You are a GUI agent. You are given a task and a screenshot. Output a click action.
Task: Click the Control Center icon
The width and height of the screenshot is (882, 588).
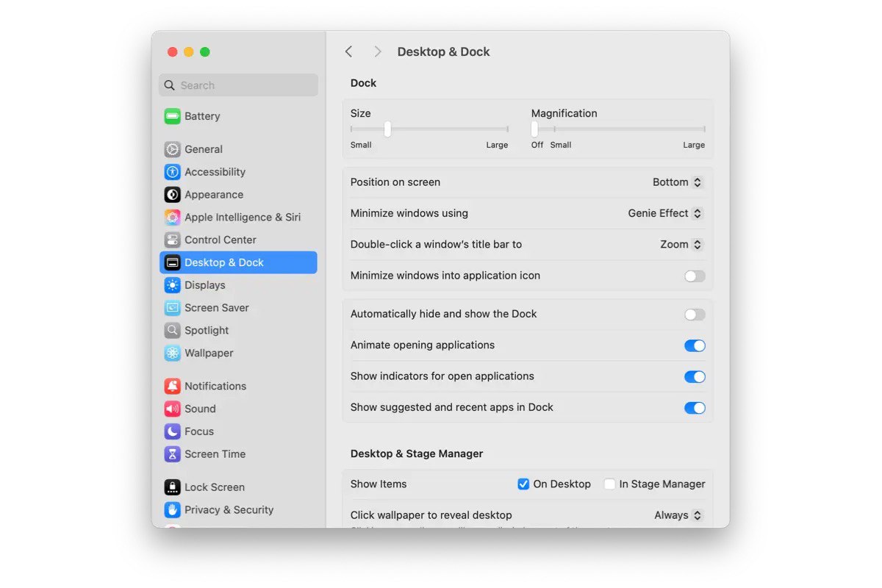pos(173,240)
